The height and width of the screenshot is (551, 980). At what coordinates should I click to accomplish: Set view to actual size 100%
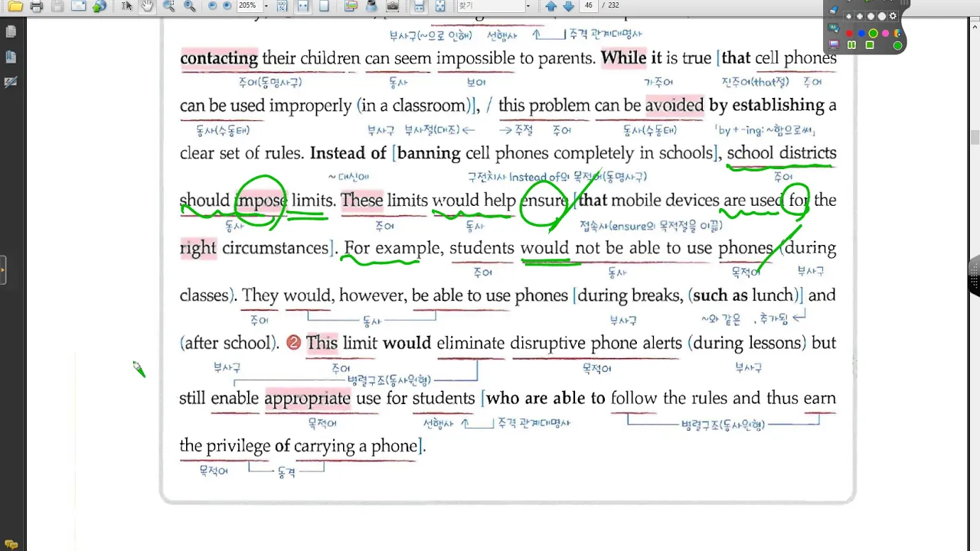pos(282,6)
